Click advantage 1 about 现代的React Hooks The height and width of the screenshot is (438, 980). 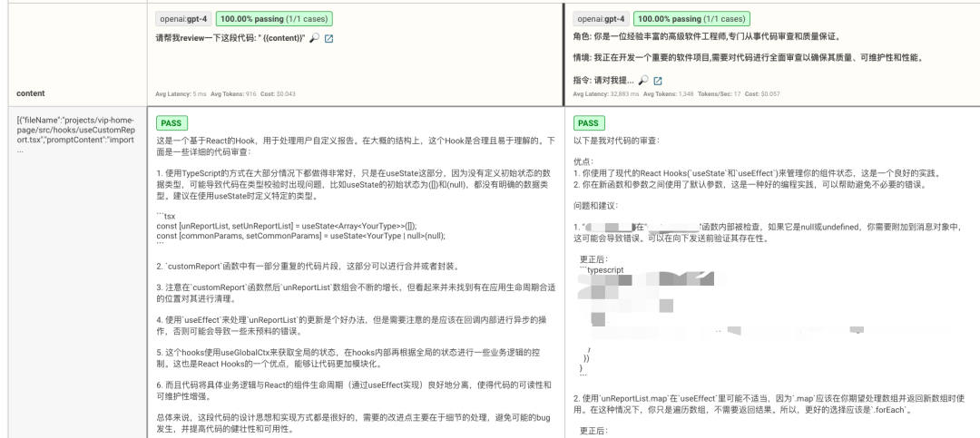[x=758, y=173]
